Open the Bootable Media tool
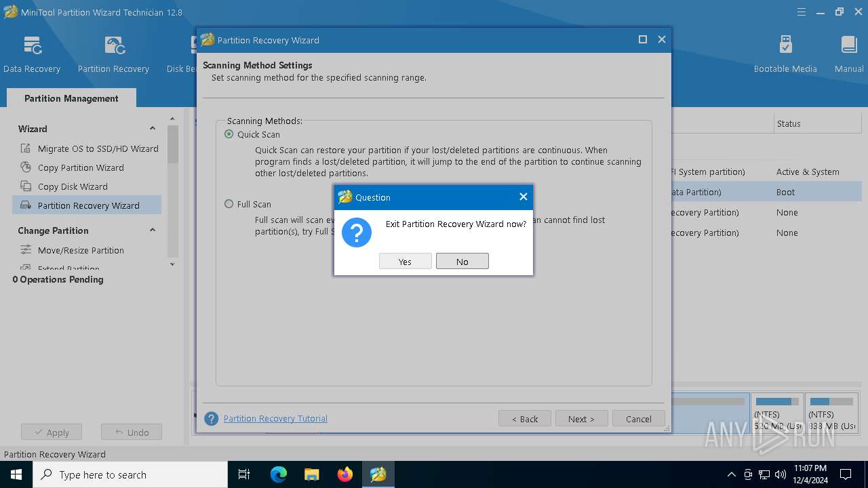 [x=785, y=54]
